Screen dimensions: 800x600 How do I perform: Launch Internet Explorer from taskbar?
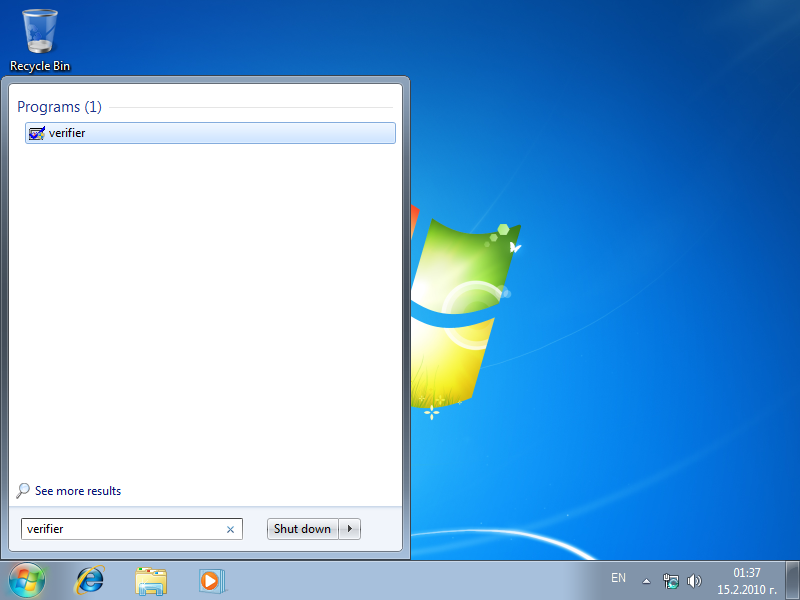point(90,581)
